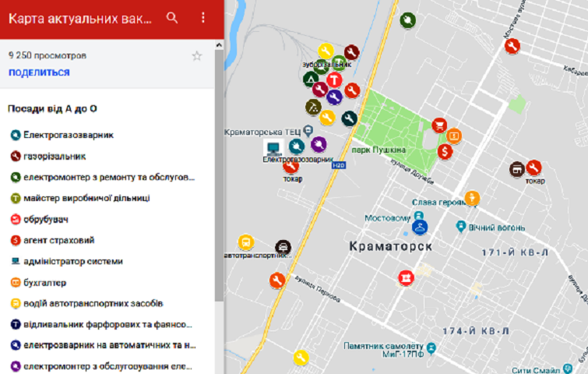Click the red shopping cart marker by the park
Screen dimensions: 588x374
click(x=439, y=125)
